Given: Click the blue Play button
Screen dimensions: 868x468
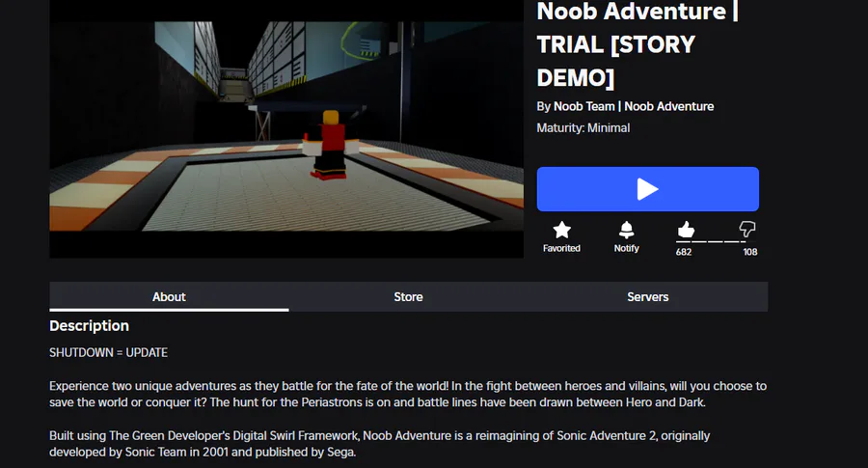Looking at the screenshot, I should [648, 189].
